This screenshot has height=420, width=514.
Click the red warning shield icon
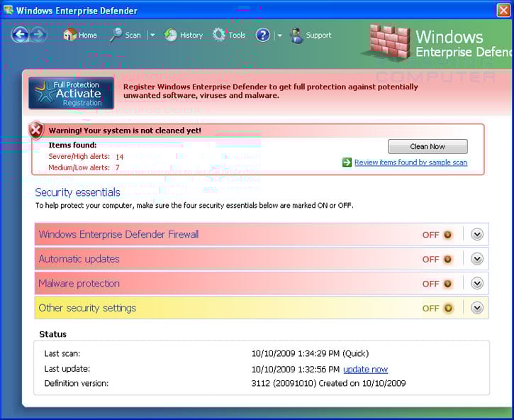pyautogui.click(x=36, y=131)
